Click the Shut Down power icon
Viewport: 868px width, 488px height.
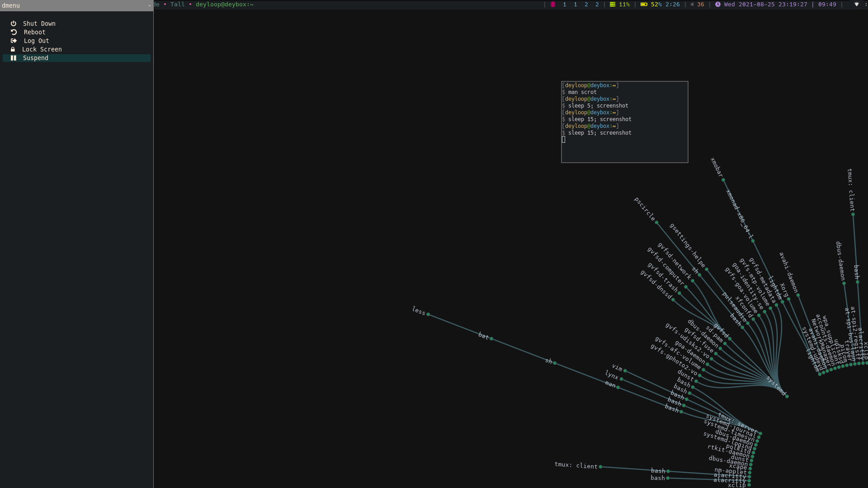[14, 23]
